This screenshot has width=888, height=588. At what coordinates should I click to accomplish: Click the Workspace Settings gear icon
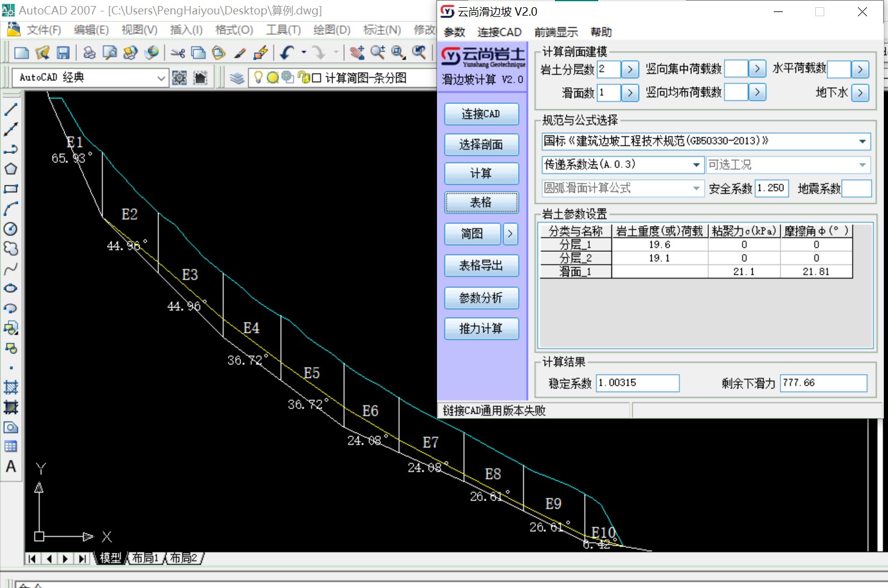179,78
